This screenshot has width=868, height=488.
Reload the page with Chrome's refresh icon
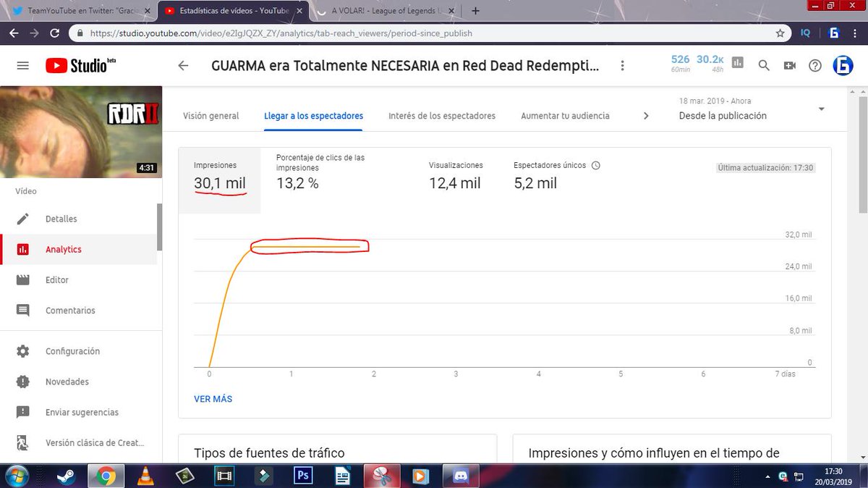(x=55, y=33)
